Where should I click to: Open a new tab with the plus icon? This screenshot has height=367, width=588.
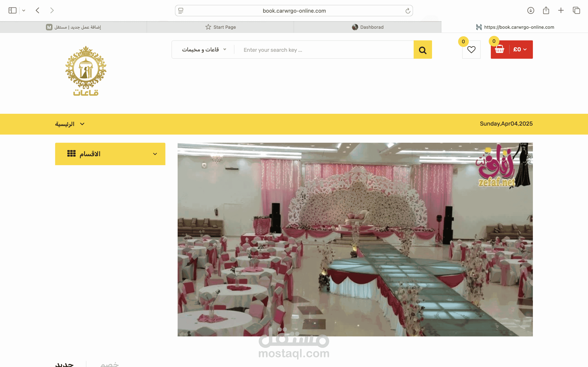[561, 10]
